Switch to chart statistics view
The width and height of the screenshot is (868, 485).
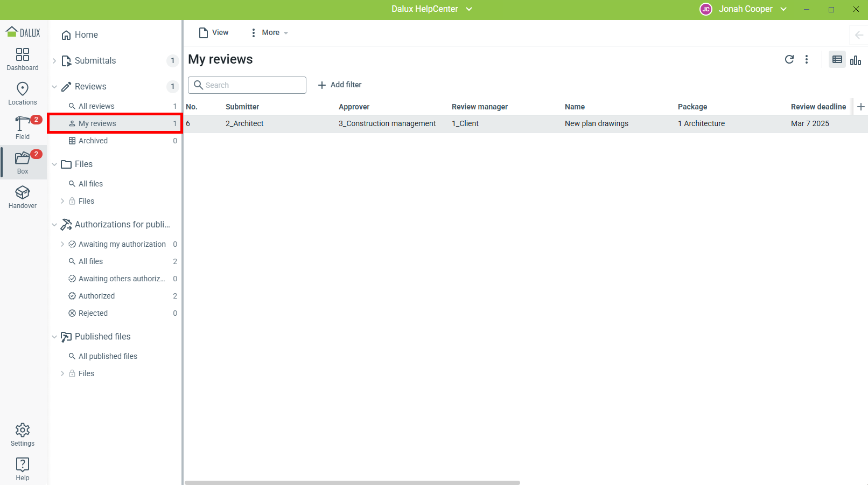click(x=856, y=60)
